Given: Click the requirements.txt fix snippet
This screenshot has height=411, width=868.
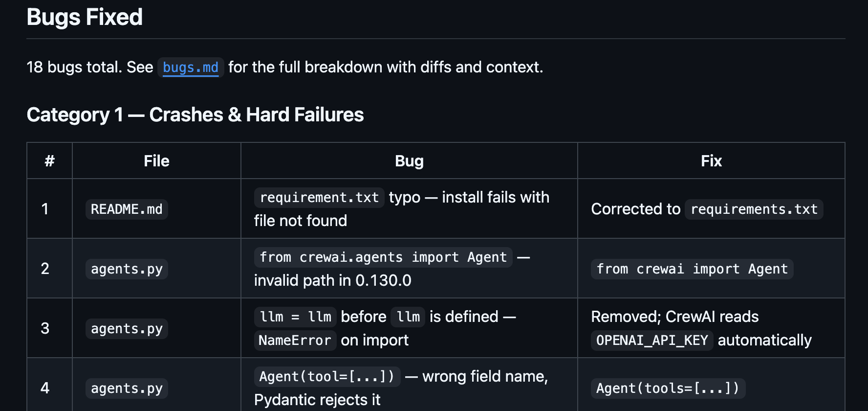Looking at the screenshot, I should (754, 209).
